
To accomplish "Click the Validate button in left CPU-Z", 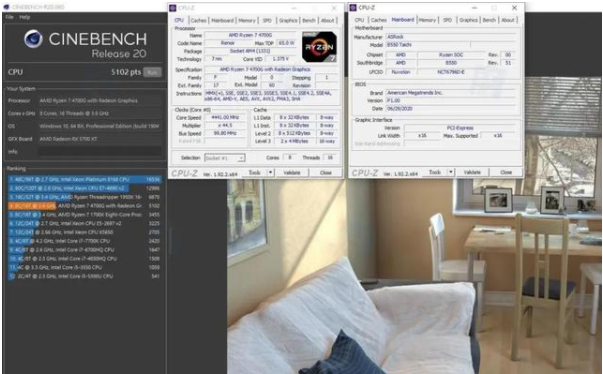I will tap(292, 173).
